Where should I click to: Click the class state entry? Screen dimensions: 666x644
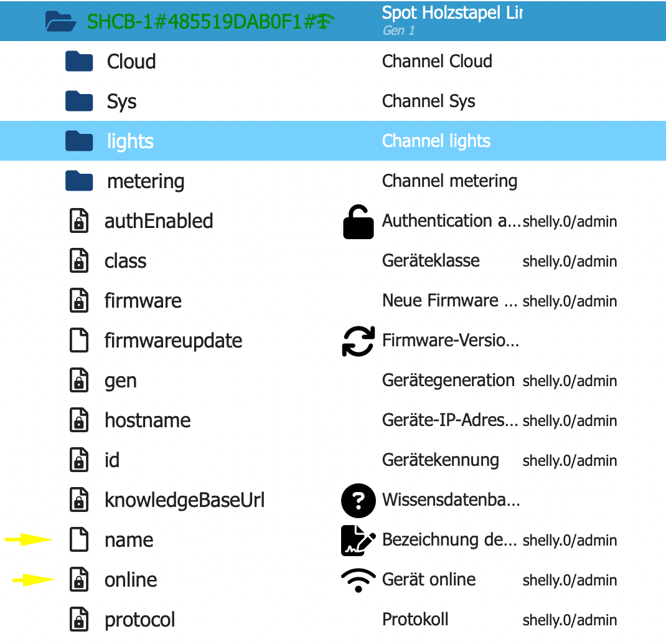coord(125,262)
